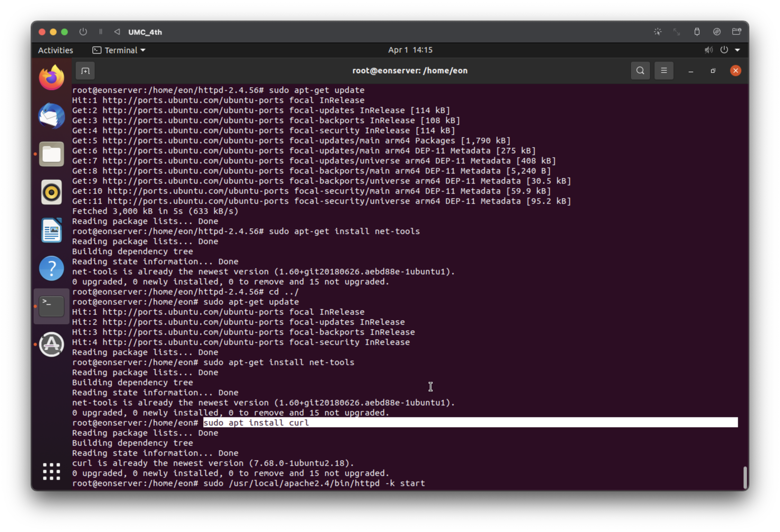The width and height of the screenshot is (780, 532).
Task: Click the terminal title 'root@eonserver: /home/eon'
Action: click(410, 71)
